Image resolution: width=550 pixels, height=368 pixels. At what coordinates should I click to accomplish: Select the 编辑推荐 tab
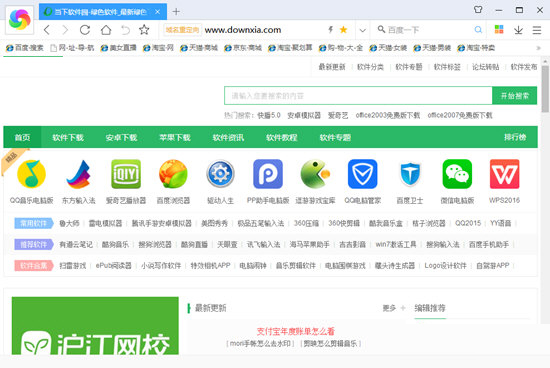pos(430,308)
